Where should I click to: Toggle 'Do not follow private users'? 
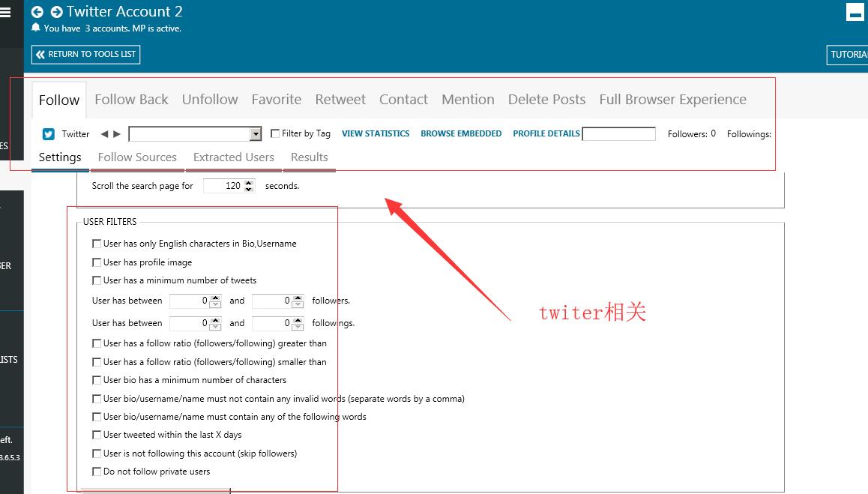point(97,472)
